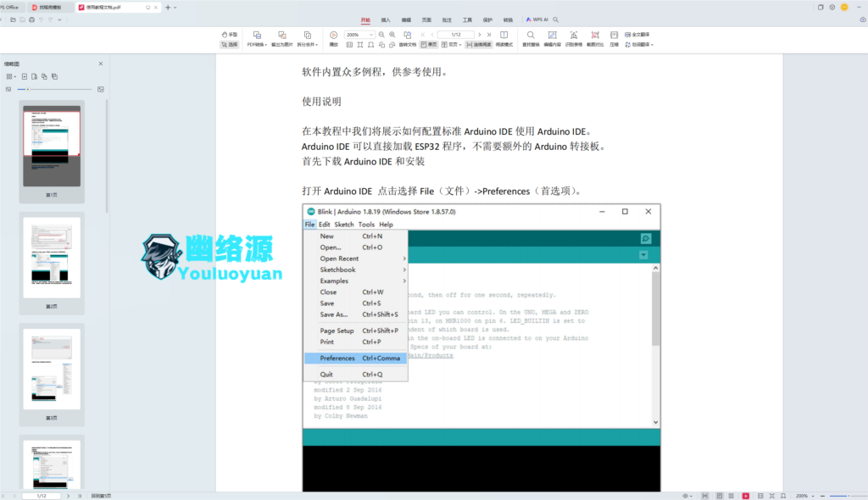Viewport: 868px width, 500px height.
Task: Go to the next page in the ribbon
Action: click(480, 35)
